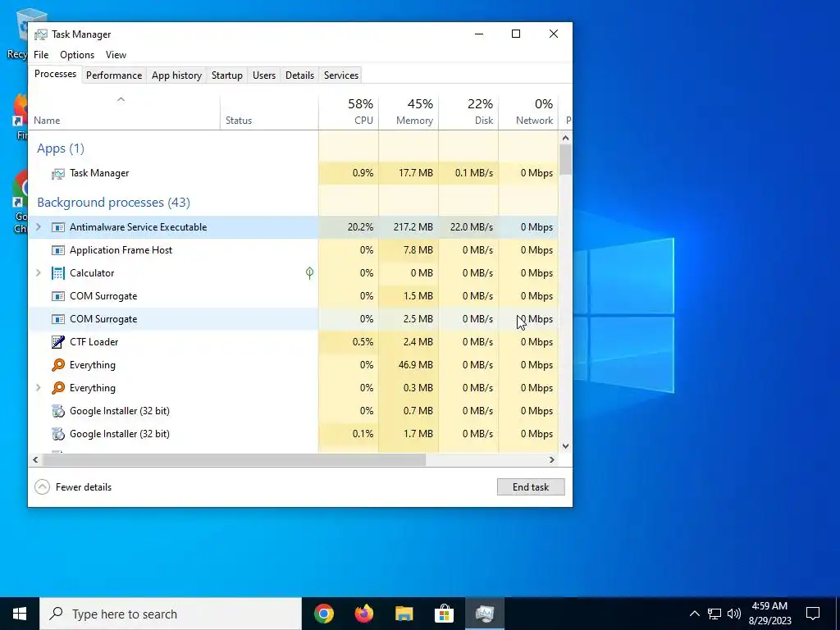Select CTF Loader 0.5% CPU cell

click(349, 342)
